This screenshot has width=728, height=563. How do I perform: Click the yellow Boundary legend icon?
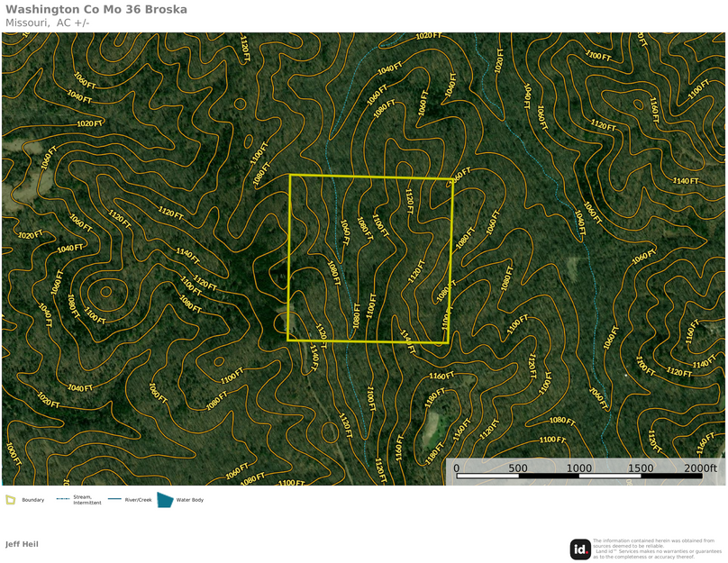[x=11, y=499]
